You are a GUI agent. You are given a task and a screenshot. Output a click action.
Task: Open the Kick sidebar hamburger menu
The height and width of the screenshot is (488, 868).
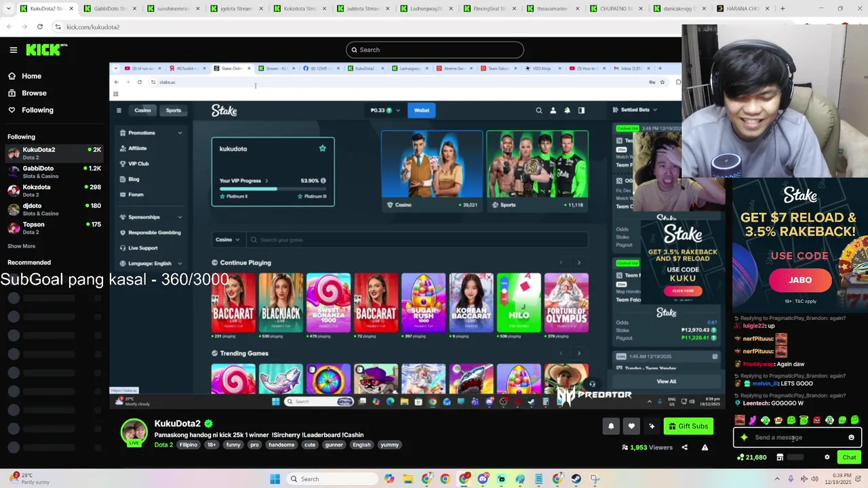coord(13,49)
